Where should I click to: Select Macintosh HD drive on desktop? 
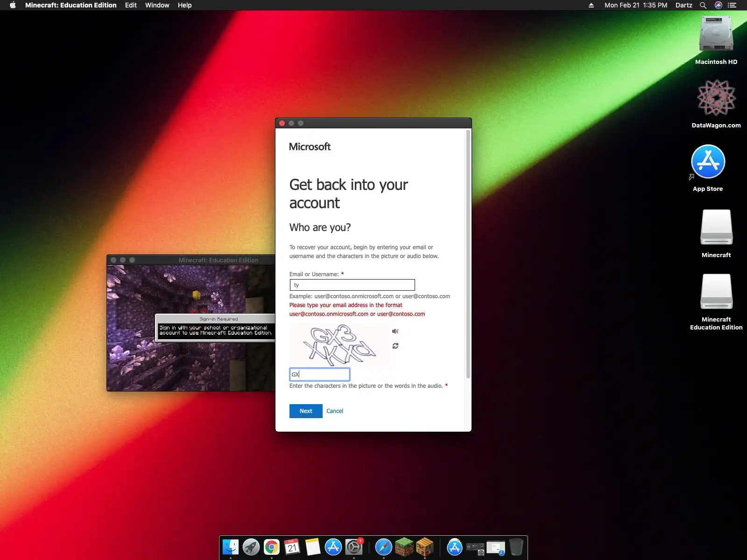(x=716, y=41)
